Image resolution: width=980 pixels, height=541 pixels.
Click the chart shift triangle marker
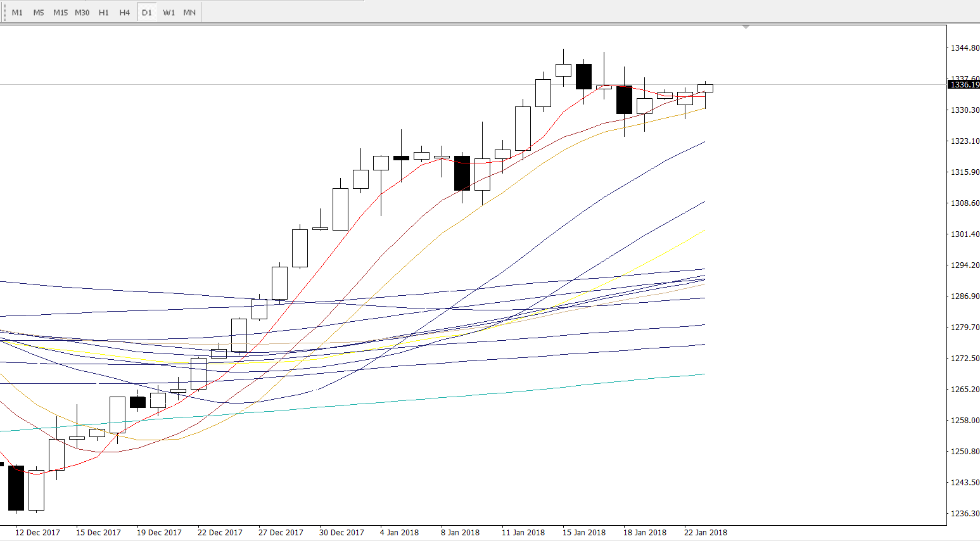click(x=746, y=27)
